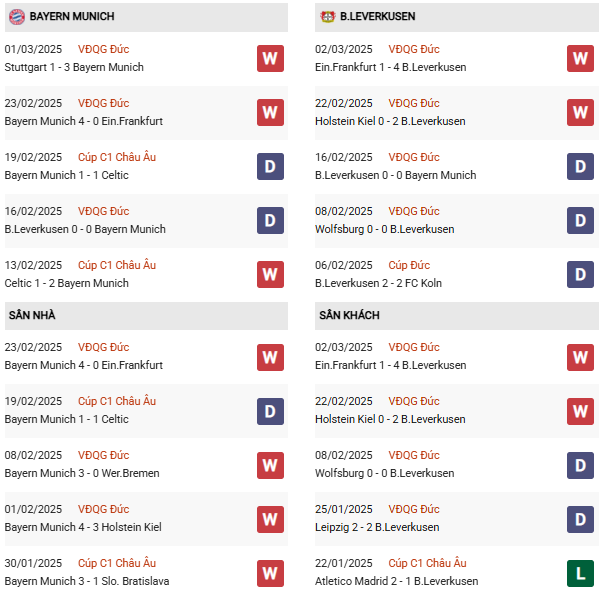Click L badge for Atletico Madrid match

tap(580, 572)
